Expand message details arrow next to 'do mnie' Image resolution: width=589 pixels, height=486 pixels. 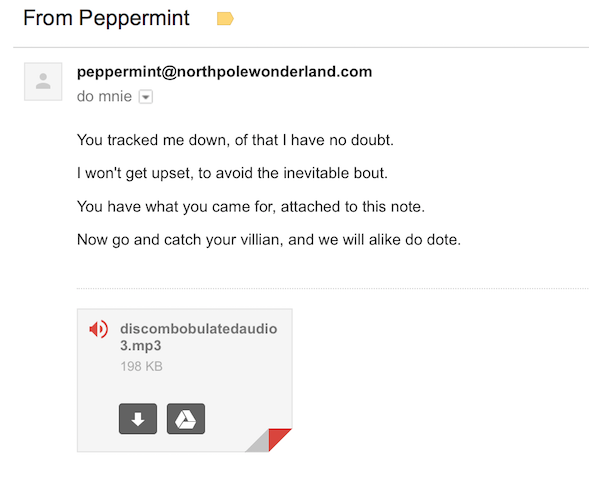(x=146, y=97)
